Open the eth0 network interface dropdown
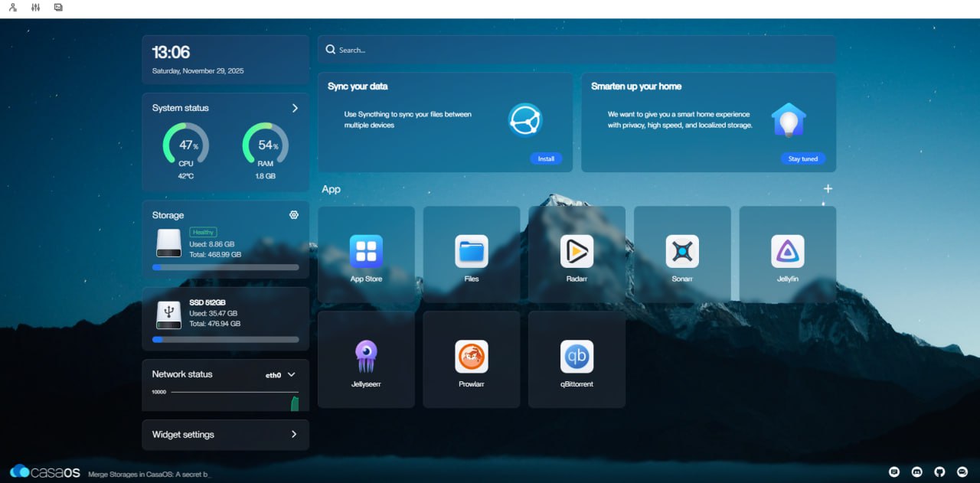 tap(281, 375)
